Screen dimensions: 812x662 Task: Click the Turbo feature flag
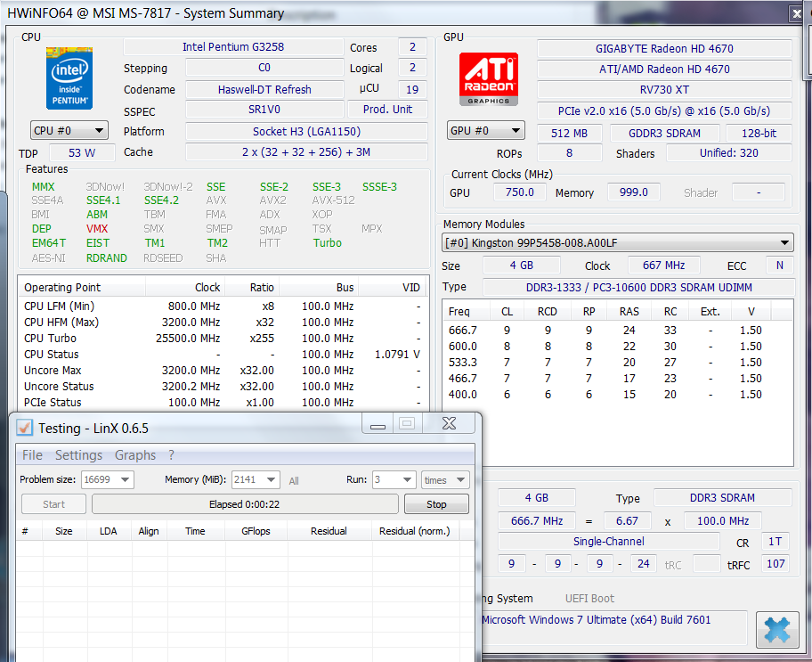click(328, 243)
